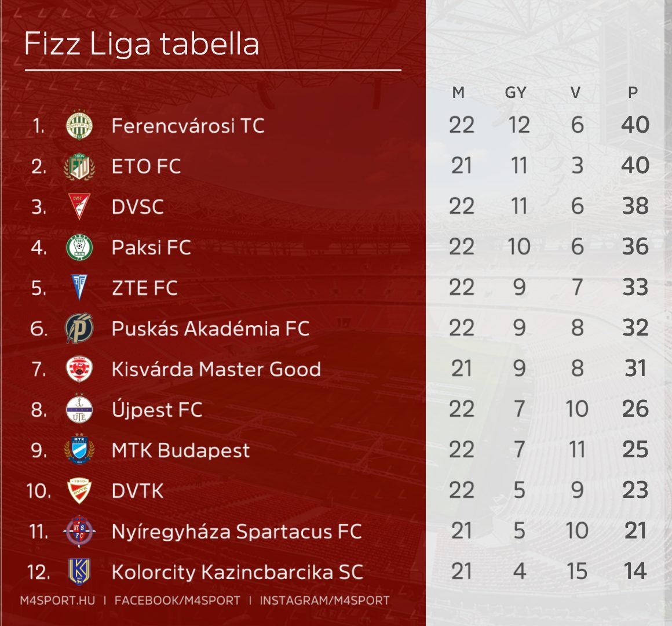
Task: Open the INSTAGRAM/M4SPORT link
Action: point(324,600)
